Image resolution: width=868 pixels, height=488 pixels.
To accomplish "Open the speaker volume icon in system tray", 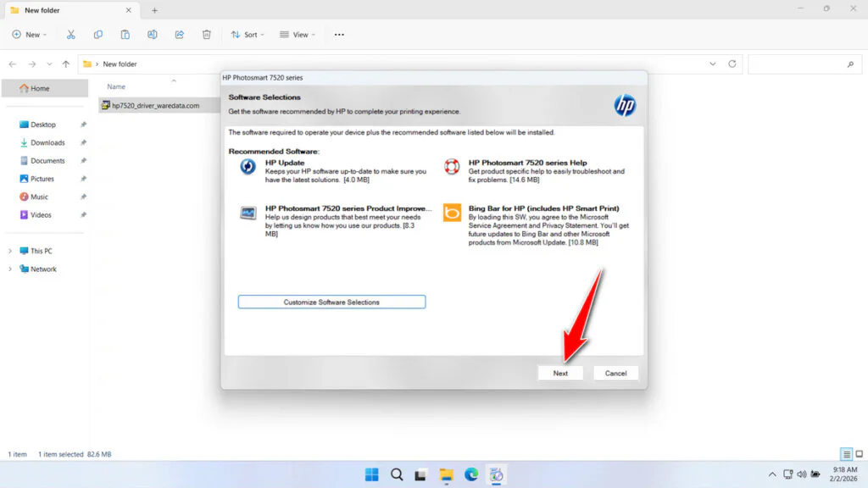I will point(801,474).
